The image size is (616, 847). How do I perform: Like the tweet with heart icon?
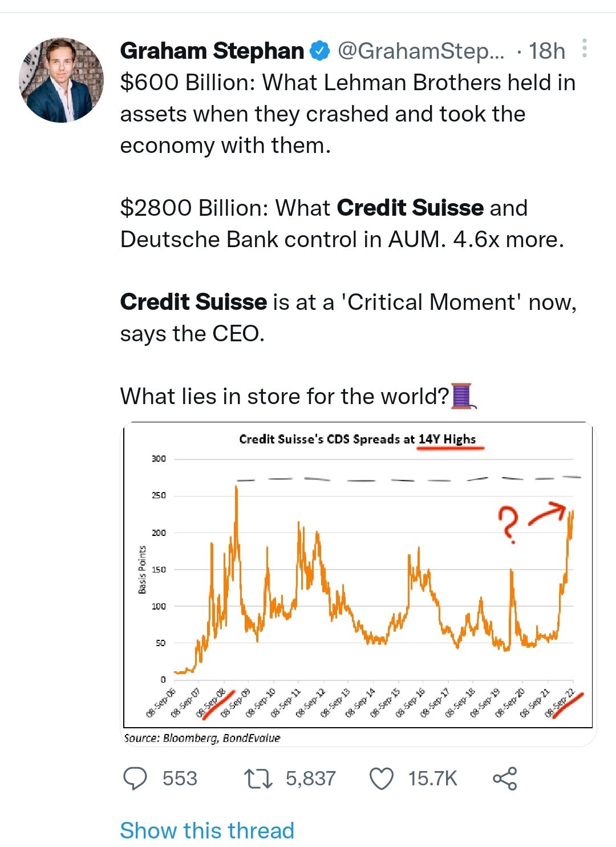tap(382, 779)
